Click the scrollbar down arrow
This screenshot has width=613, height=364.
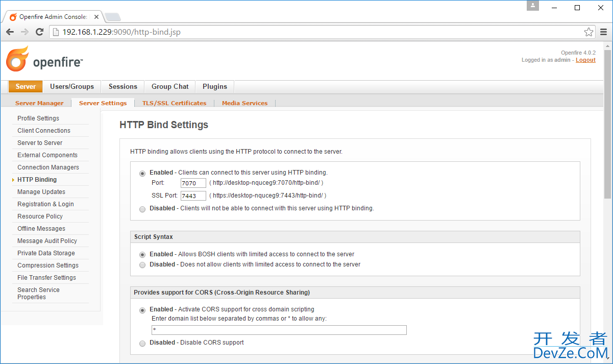(607, 359)
